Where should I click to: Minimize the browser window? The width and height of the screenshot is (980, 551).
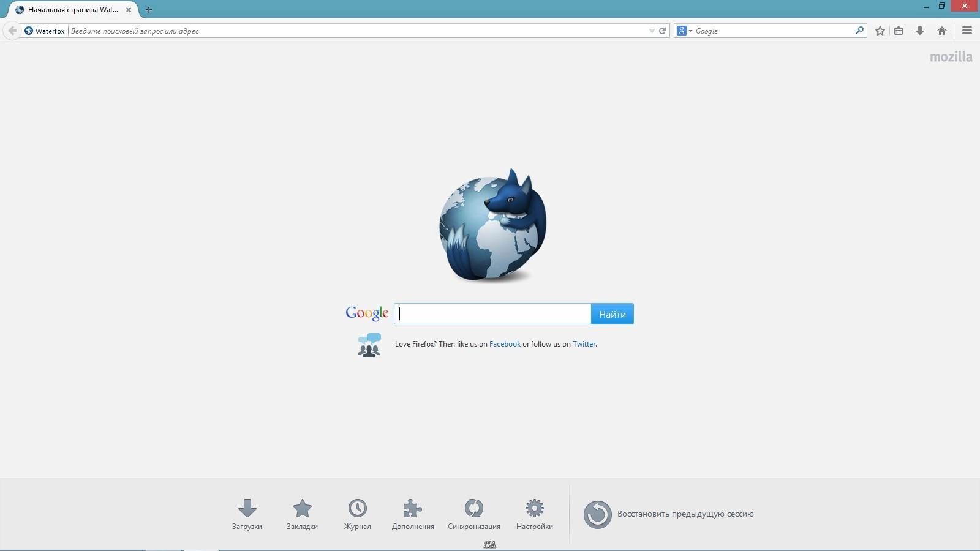pyautogui.click(x=926, y=7)
